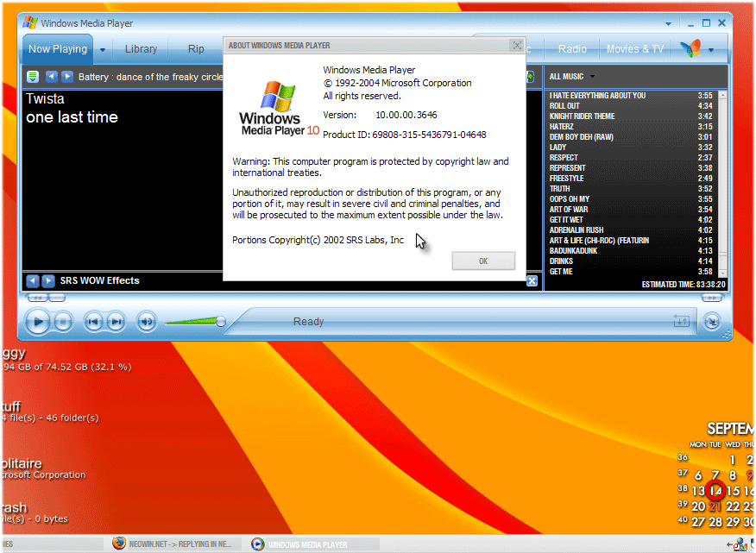Screen dimensions: 756x553
Task: Click the MSN butterfly online store icon
Action: (690, 48)
